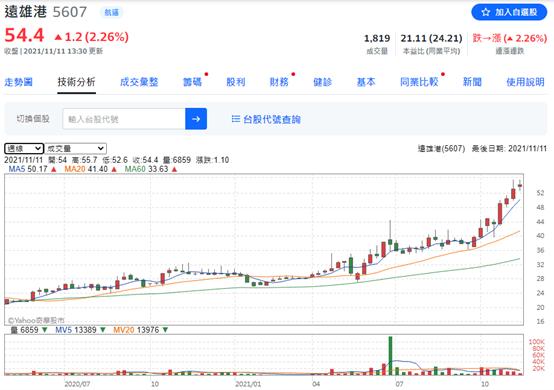Click the star 加入自選股 button
This screenshot has width=554, height=390.
pos(509,12)
